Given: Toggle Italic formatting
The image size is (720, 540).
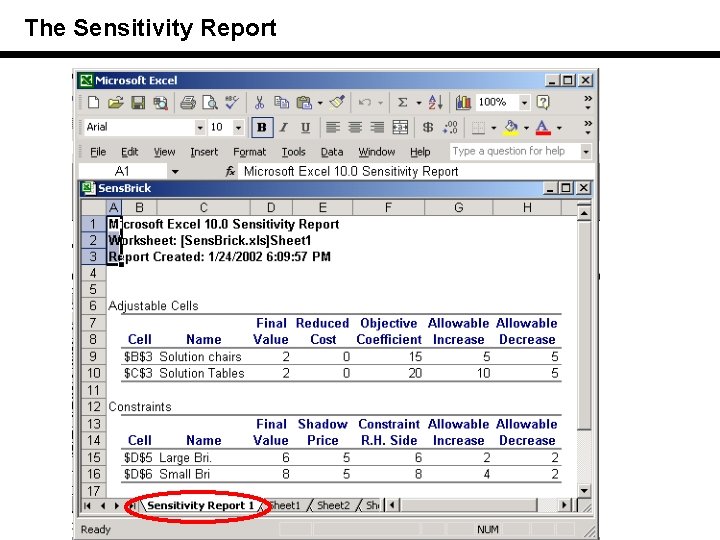Looking at the screenshot, I should coord(284,127).
